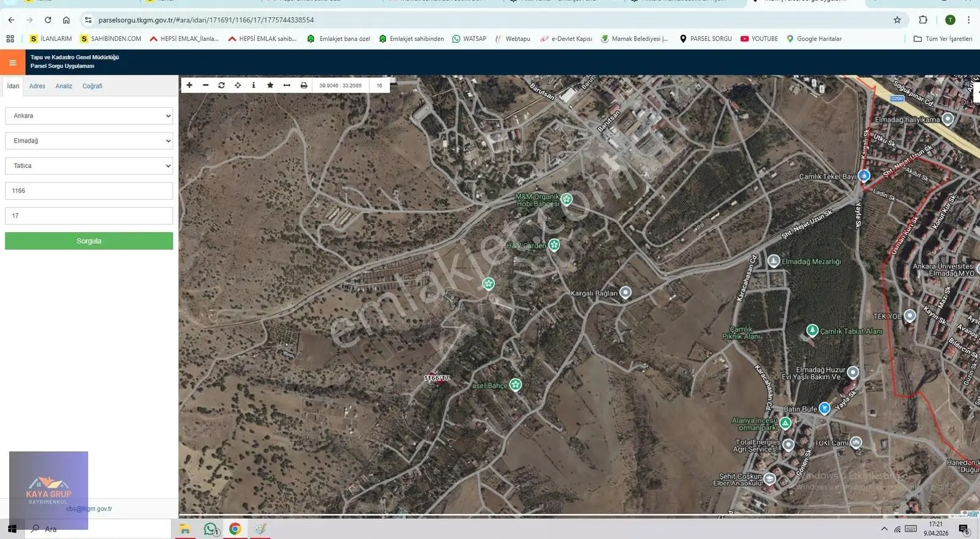Image resolution: width=980 pixels, height=539 pixels.
Task: Click the star favorites tool
Action: [270, 85]
